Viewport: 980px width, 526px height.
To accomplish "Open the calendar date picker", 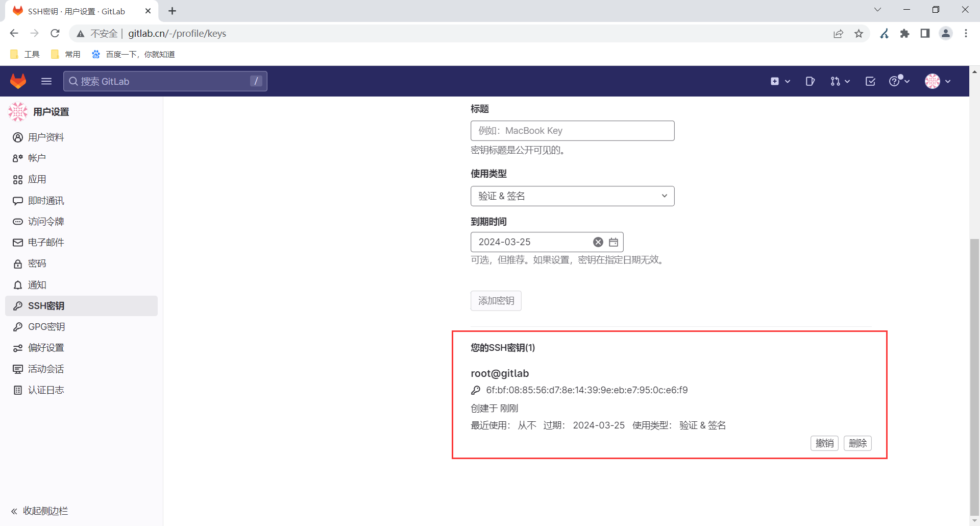I will pyautogui.click(x=614, y=242).
